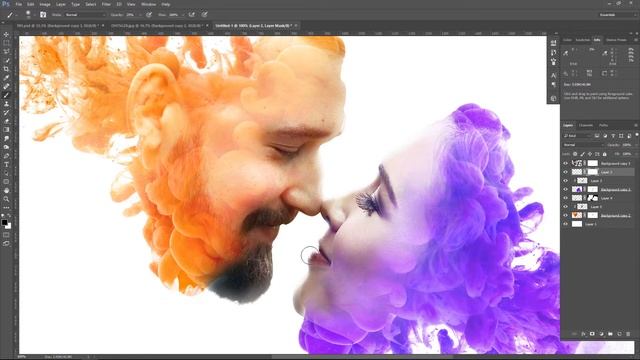Toggle Quick Mask mode

[6, 235]
